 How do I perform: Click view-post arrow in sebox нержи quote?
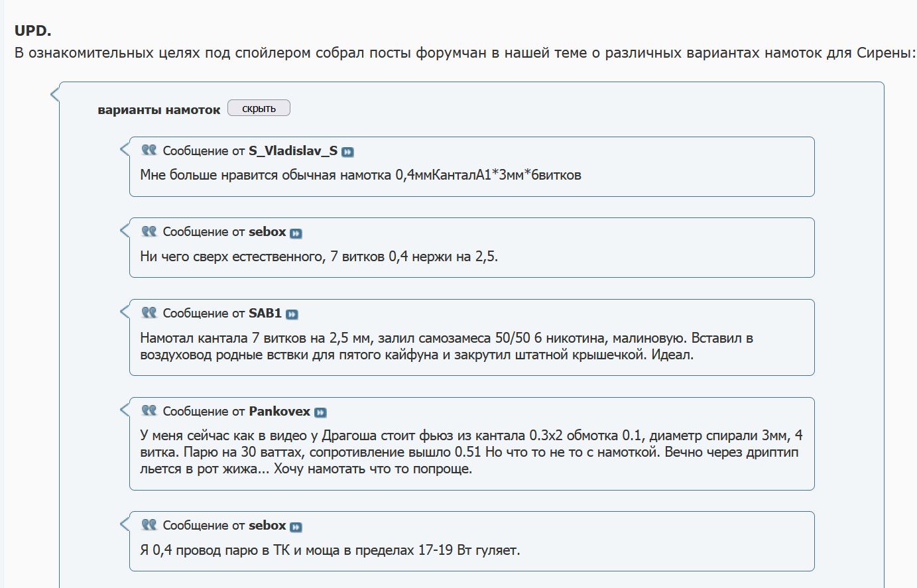296,233
